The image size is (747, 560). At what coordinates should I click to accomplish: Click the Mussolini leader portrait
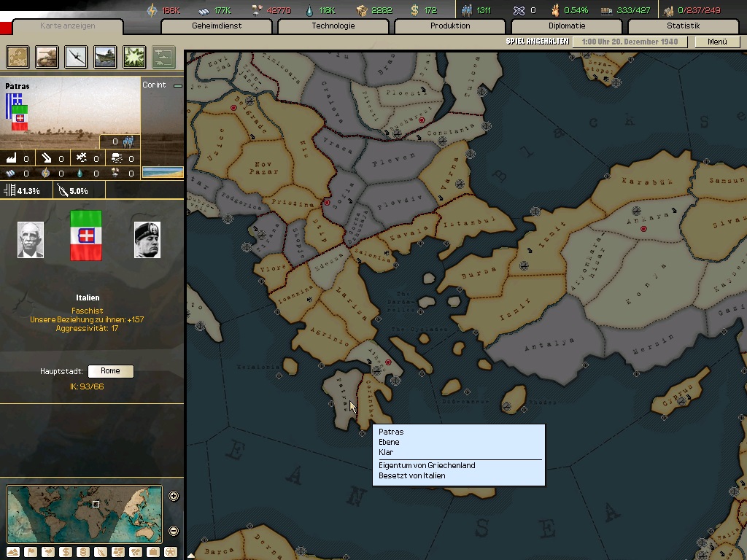tap(147, 240)
